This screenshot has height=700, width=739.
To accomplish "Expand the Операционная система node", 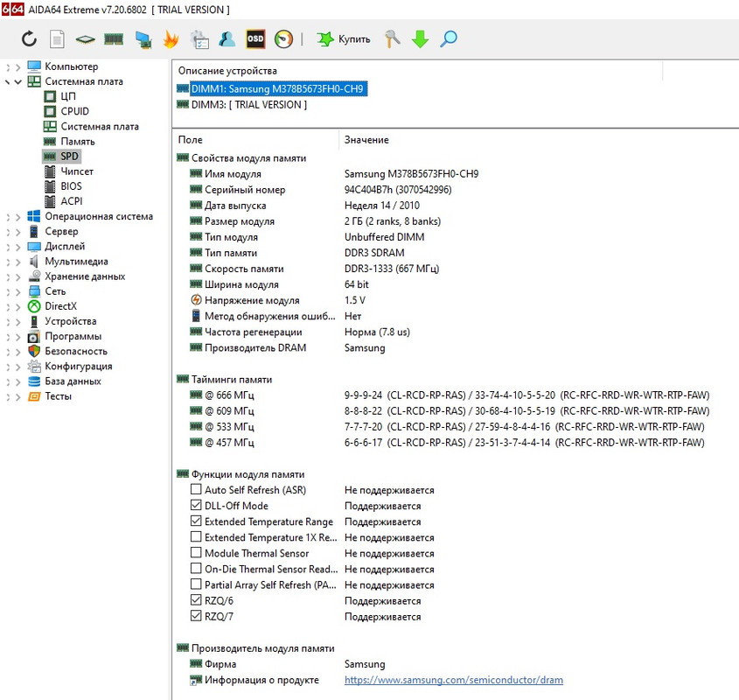I will tap(17, 217).
